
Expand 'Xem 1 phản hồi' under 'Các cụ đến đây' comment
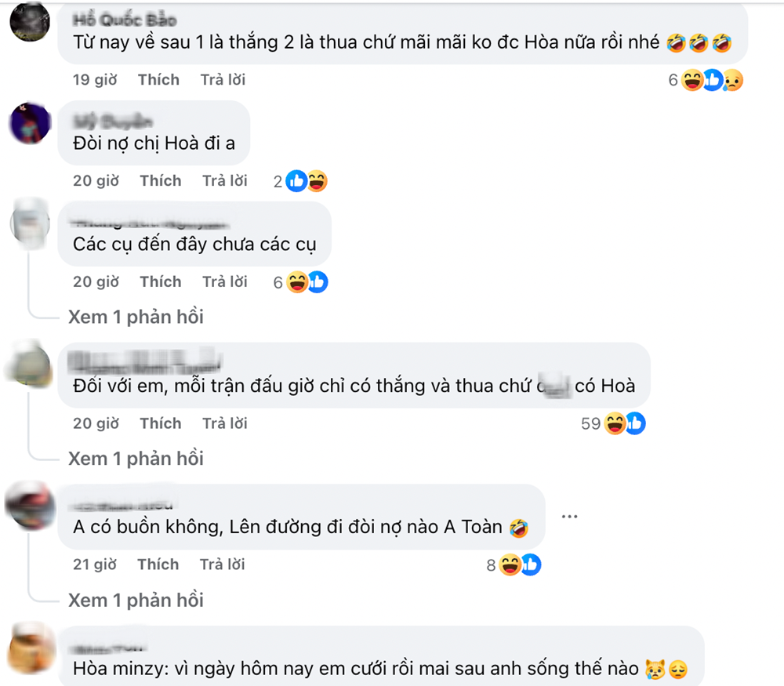tap(135, 317)
